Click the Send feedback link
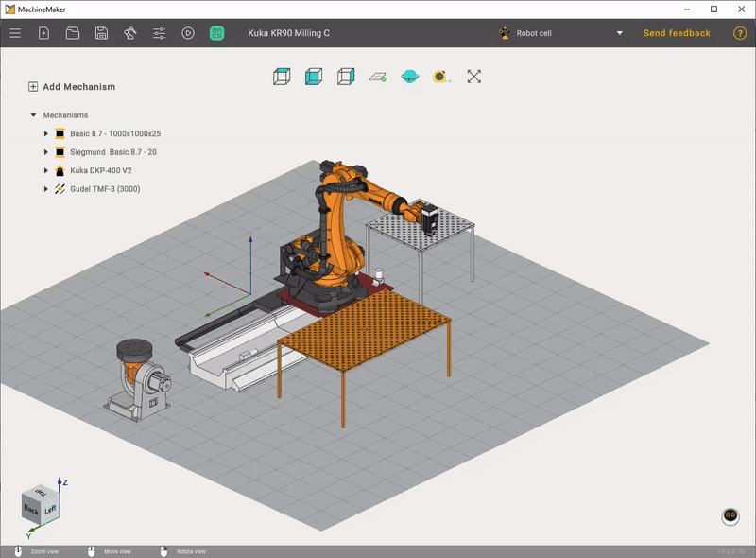 [677, 33]
